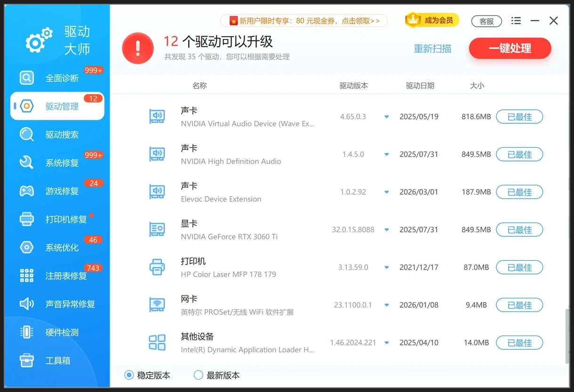Click the 成为会员 button

pyautogui.click(x=432, y=20)
